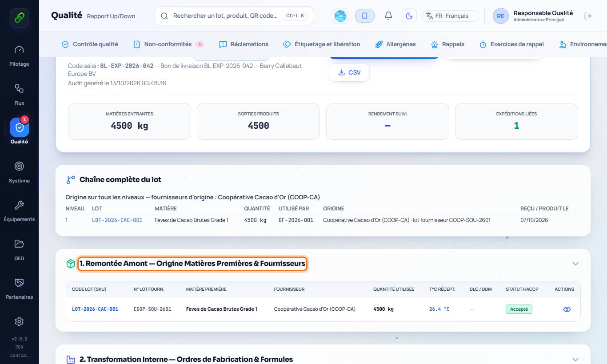Click the Expéditions liées count card
Viewport: 607px width, 364px height.
pyautogui.click(x=516, y=122)
